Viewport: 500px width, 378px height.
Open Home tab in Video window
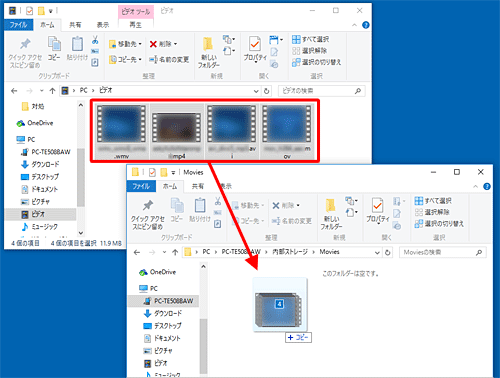tap(47, 25)
